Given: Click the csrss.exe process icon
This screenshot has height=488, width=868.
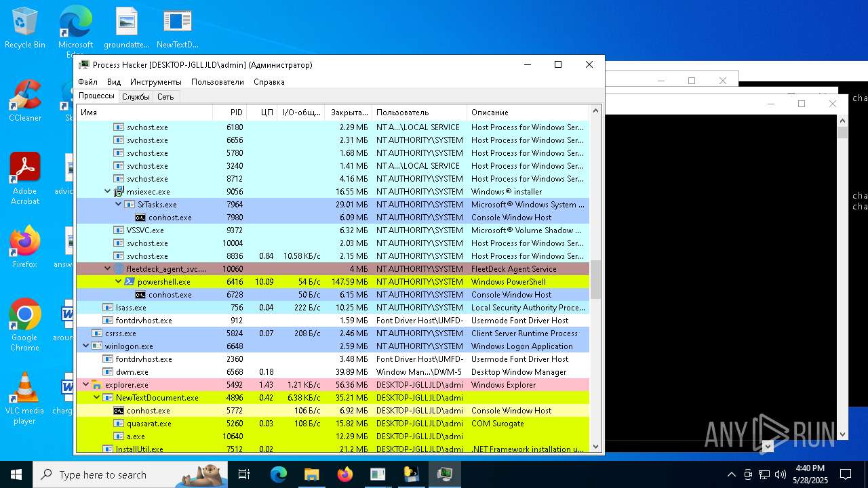Looking at the screenshot, I should pyautogui.click(x=97, y=333).
